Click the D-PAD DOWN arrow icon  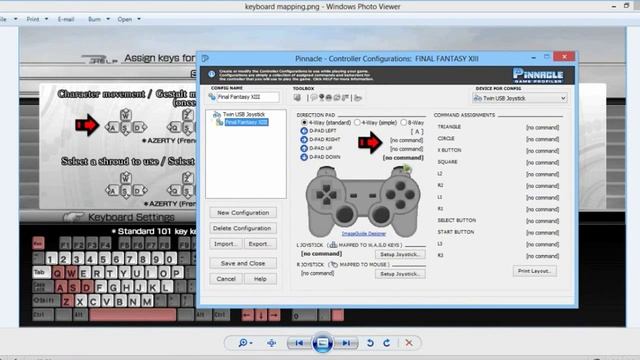(304, 157)
